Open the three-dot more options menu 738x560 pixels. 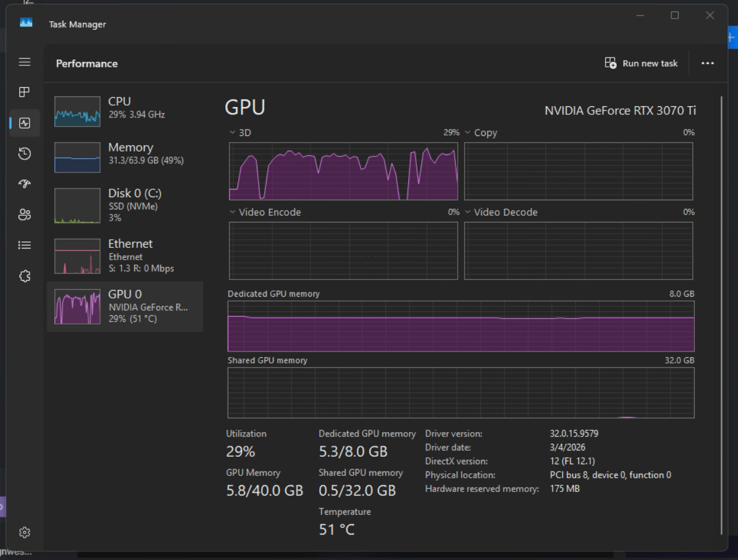coord(708,63)
